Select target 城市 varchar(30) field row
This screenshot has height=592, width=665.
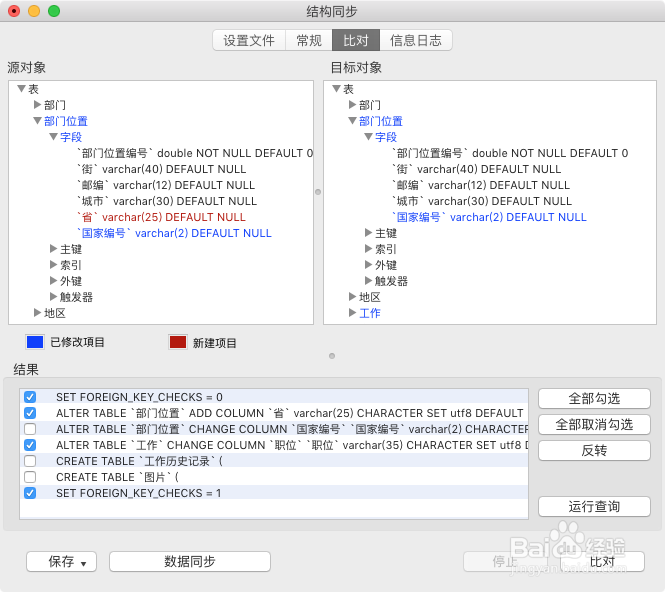tap(482, 201)
